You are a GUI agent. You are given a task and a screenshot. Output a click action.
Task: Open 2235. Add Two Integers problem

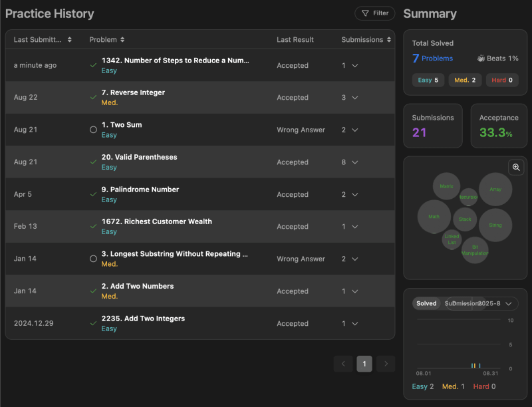pyautogui.click(x=143, y=319)
